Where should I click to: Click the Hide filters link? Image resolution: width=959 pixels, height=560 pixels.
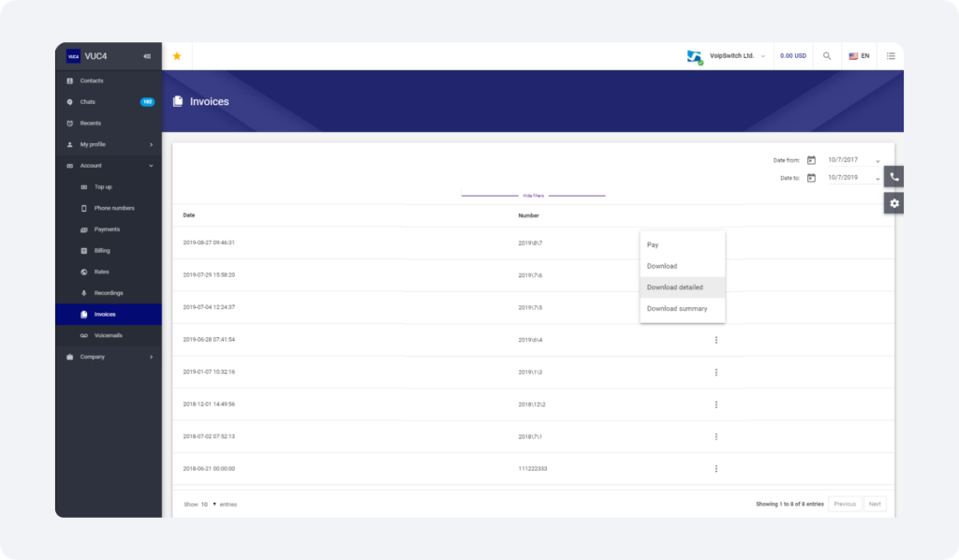coord(533,196)
